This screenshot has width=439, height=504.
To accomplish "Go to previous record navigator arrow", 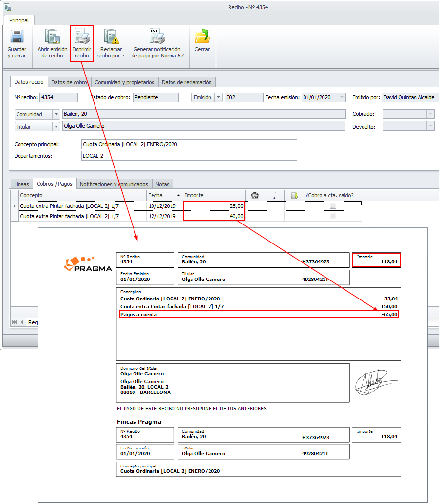I will [x=22, y=322].
